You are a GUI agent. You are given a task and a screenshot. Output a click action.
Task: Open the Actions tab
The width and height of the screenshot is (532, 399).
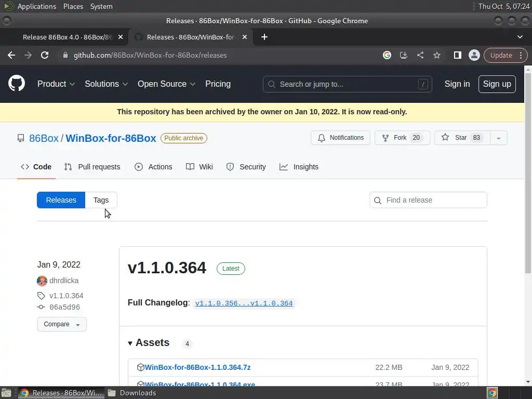tap(153, 167)
